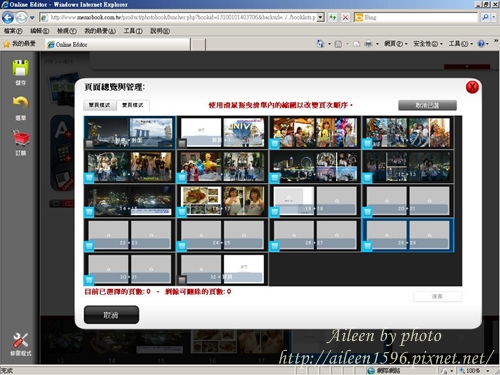500x375 pixels.
Task: Click trash icon on pages 24-25 spread
Action: coord(181,246)
